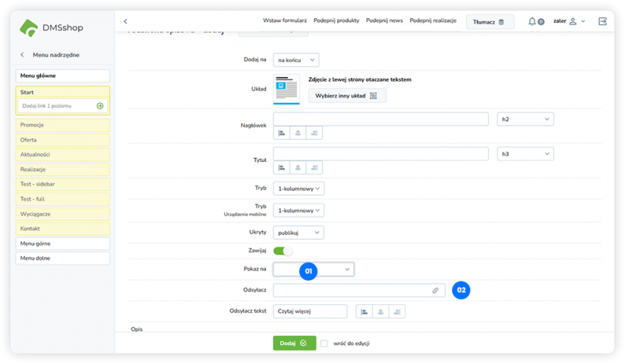The width and height of the screenshot is (625, 364).
Task: Go back using the Menu nadrzędne arrow
Action: [22, 54]
